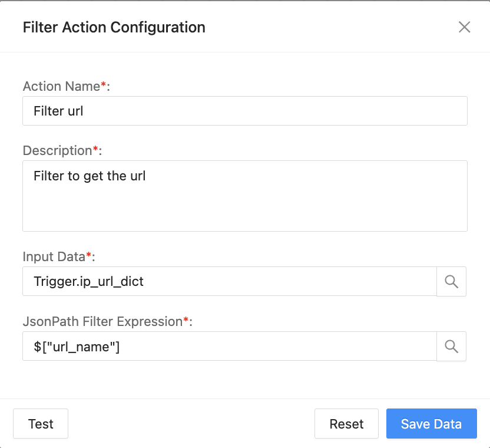Select the Input Data field with Trigger.ip_url_dict
The image size is (490, 448).
(x=229, y=281)
